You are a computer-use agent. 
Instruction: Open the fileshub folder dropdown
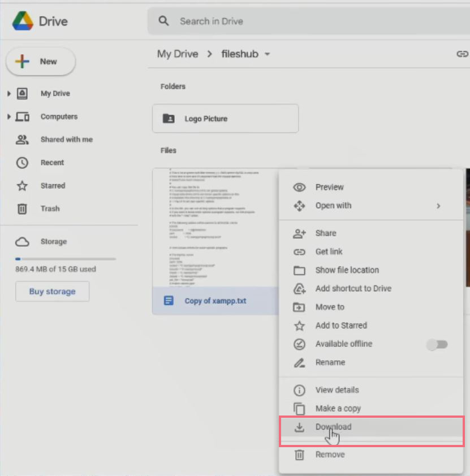coord(267,54)
